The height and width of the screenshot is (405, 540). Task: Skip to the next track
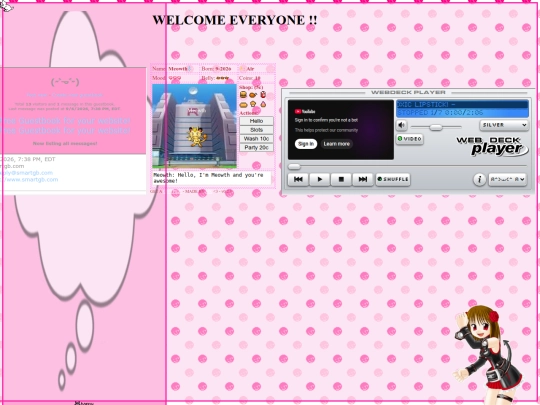[363, 179]
